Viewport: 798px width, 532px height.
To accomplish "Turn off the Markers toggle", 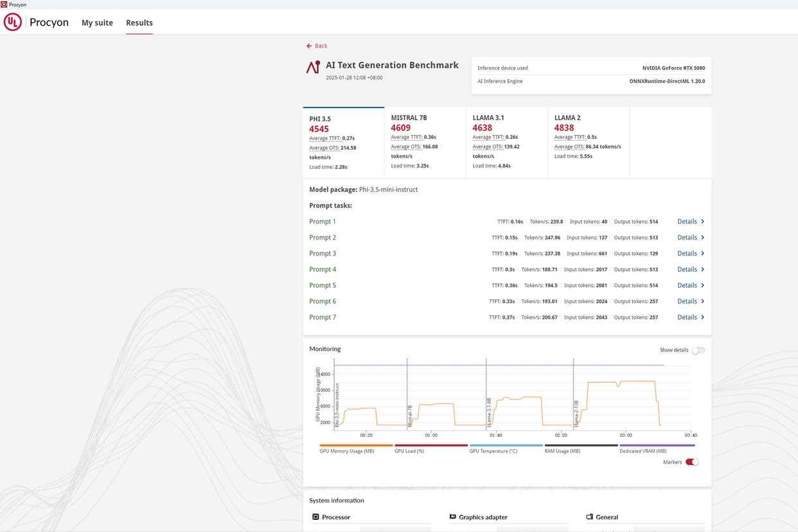I will coord(692,462).
